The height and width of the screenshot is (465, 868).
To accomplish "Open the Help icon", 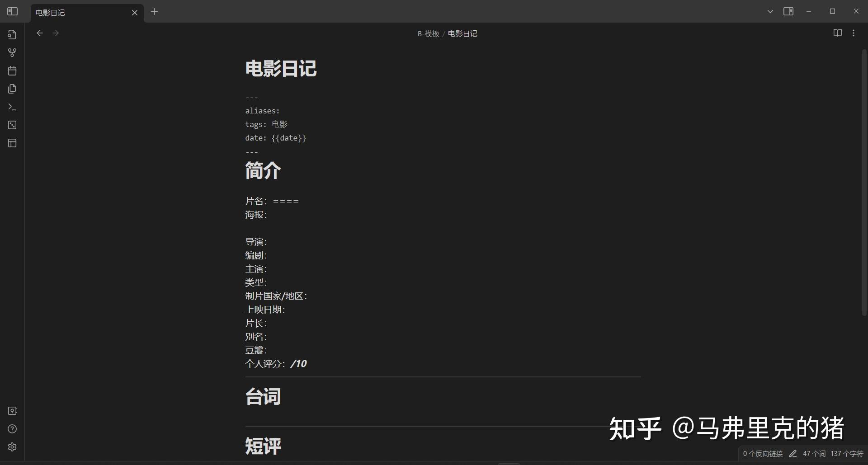I will point(12,429).
